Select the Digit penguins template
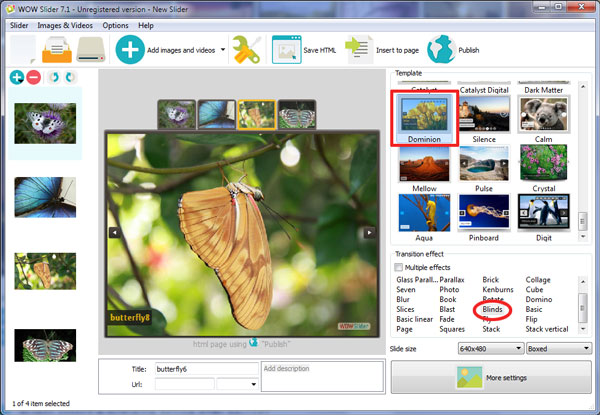Image resolution: width=600 pixels, height=415 pixels. coord(543,217)
